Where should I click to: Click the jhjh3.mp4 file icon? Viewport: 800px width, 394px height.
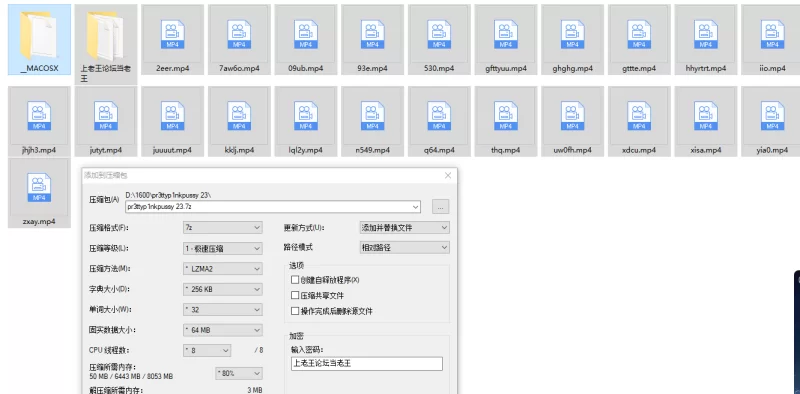pyautogui.click(x=39, y=116)
